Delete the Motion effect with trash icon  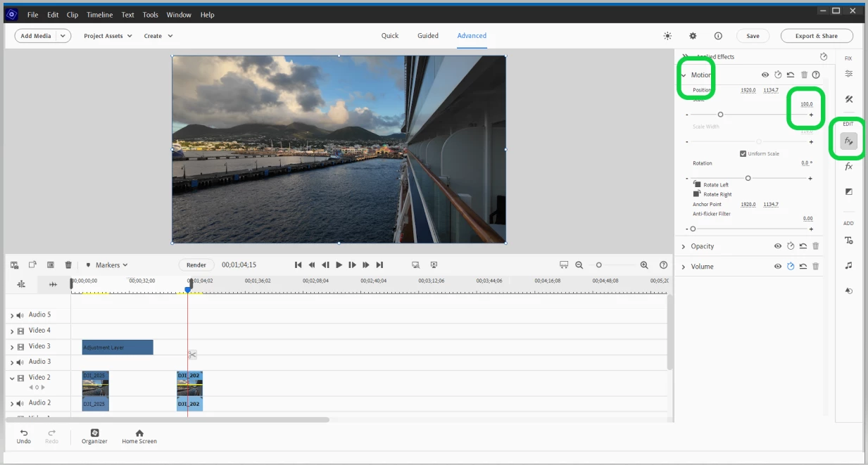point(804,75)
